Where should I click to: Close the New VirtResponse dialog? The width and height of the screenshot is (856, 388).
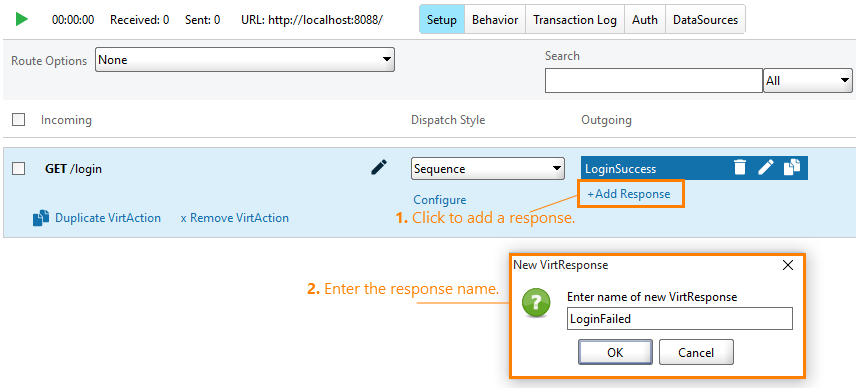pos(787,266)
